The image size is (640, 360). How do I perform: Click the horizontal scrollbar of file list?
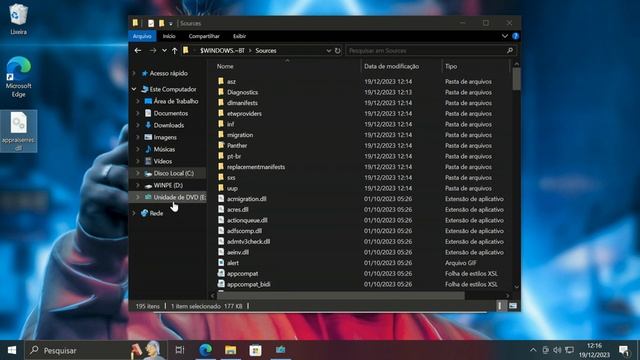(x=340, y=295)
